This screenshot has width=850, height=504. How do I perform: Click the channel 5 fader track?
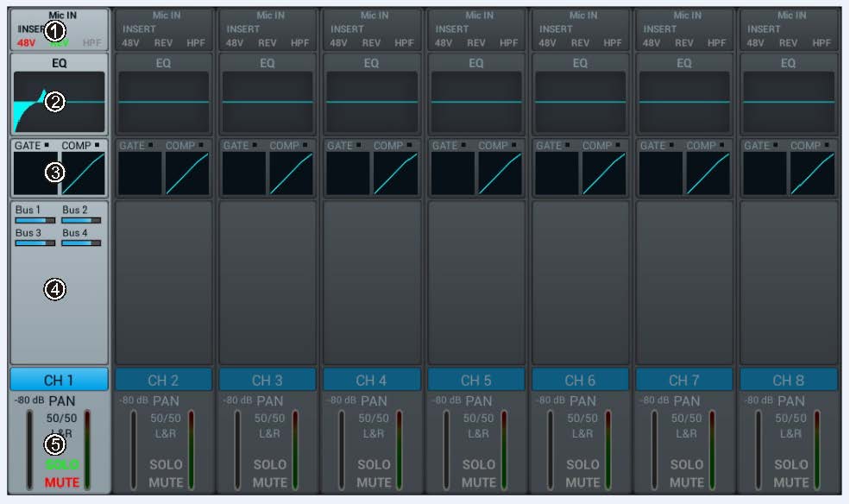[446, 450]
